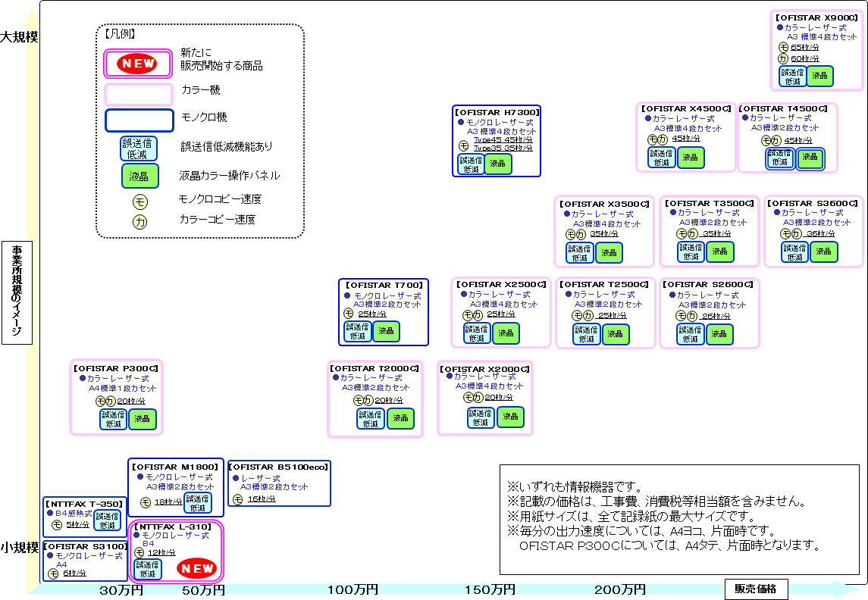Click the 大規模 axis label
Viewport: 868px width, 600px height.
pyautogui.click(x=20, y=37)
